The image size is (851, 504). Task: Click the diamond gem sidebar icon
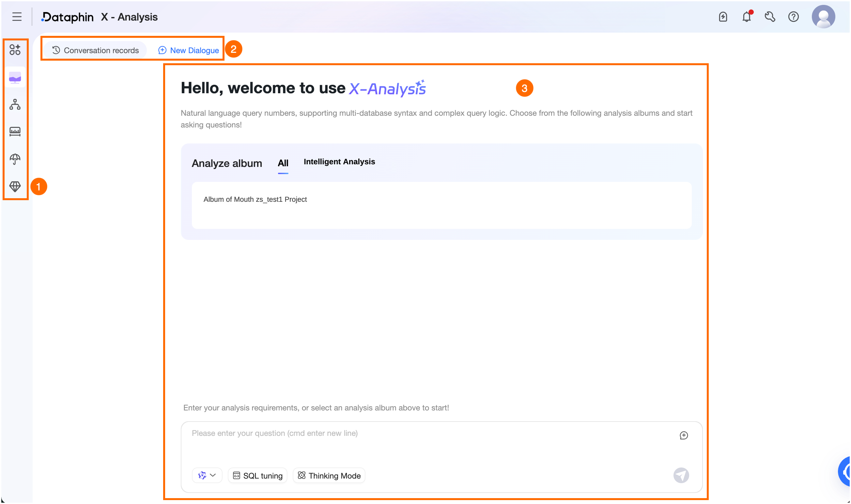pyautogui.click(x=15, y=186)
